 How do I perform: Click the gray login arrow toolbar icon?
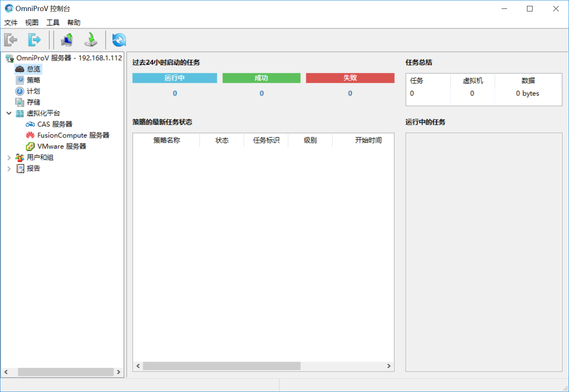click(x=11, y=40)
